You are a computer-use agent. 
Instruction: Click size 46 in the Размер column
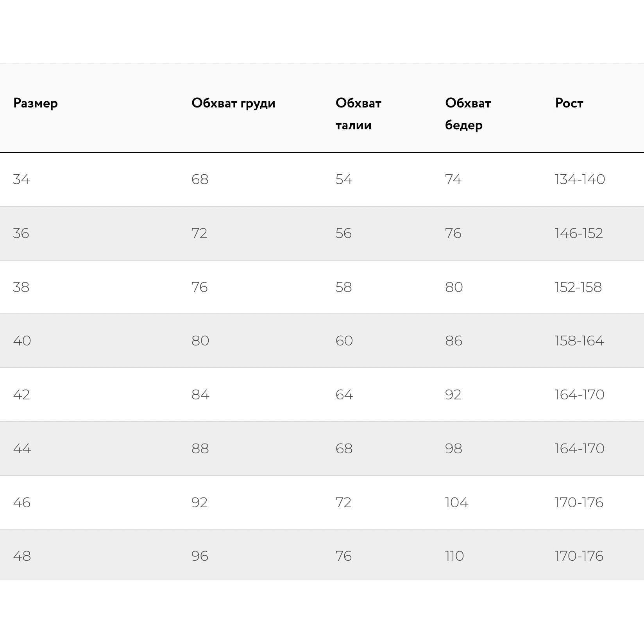click(x=22, y=503)
